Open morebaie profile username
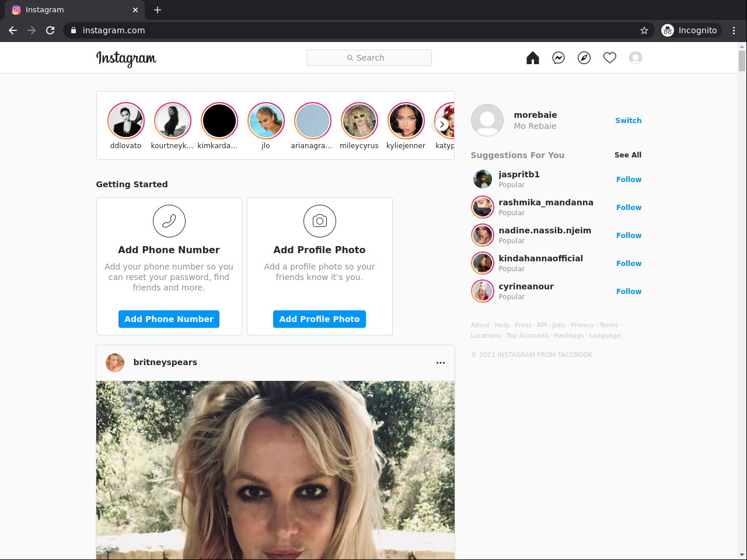 tap(535, 115)
